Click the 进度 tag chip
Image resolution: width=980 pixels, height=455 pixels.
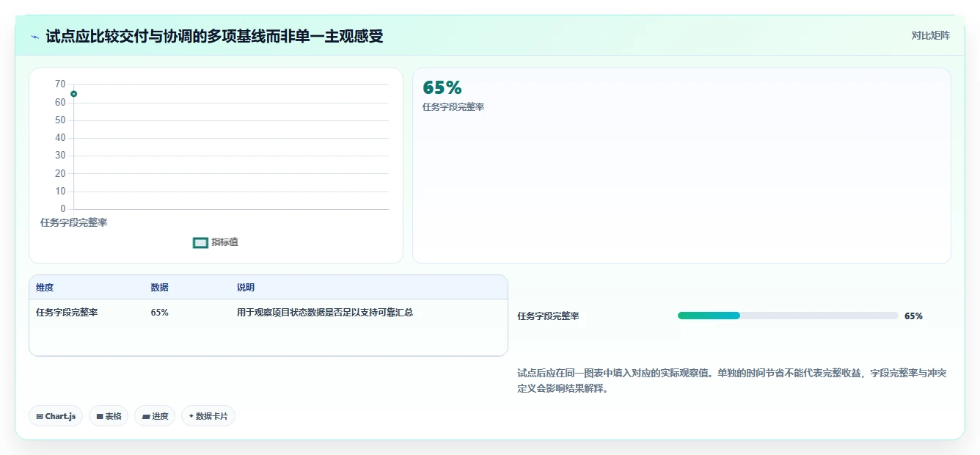(x=155, y=416)
